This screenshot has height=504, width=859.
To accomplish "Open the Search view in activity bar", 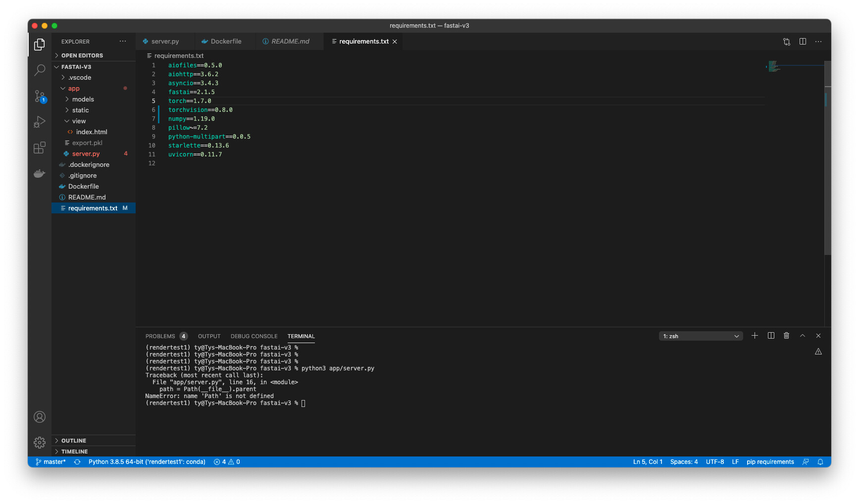I will pyautogui.click(x=40, y=70).
